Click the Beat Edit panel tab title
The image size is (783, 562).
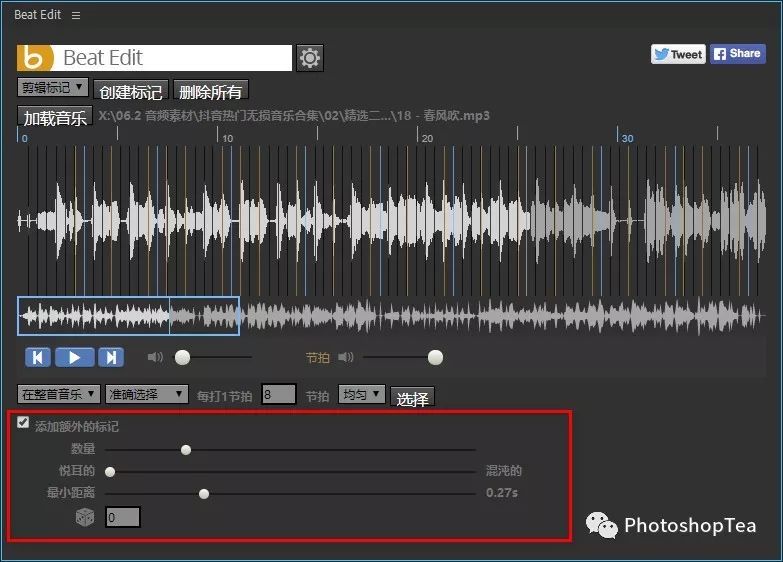click(37, 15)
